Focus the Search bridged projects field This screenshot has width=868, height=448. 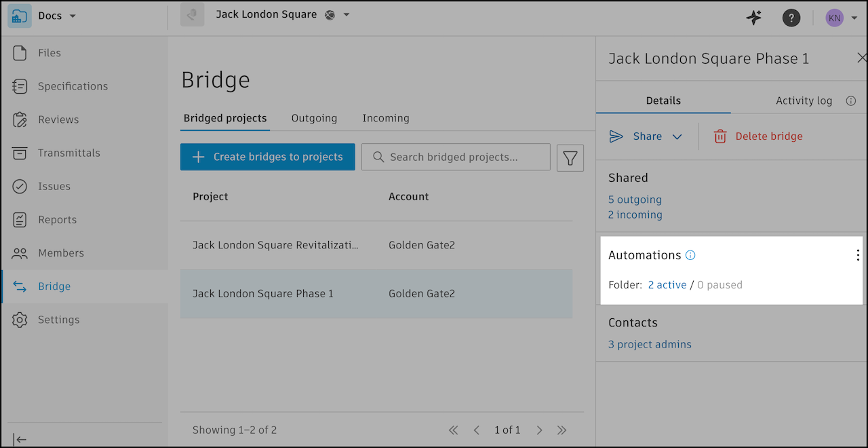coord(461,157)
